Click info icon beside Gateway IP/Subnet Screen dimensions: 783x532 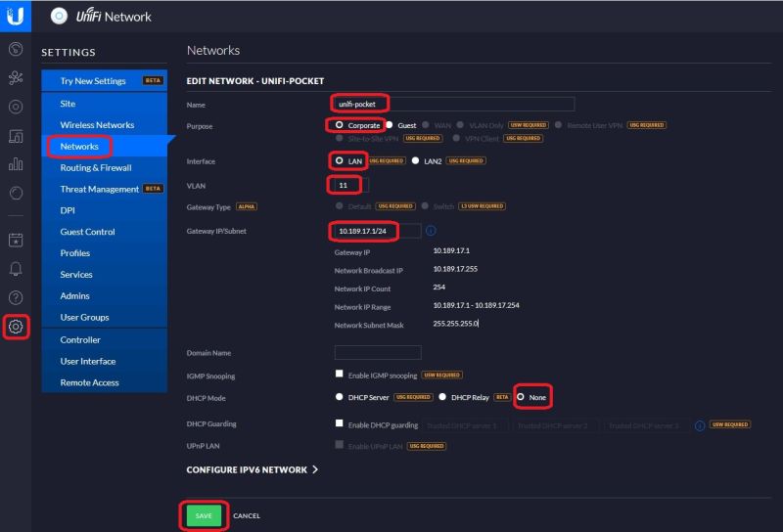coord(431,231)
